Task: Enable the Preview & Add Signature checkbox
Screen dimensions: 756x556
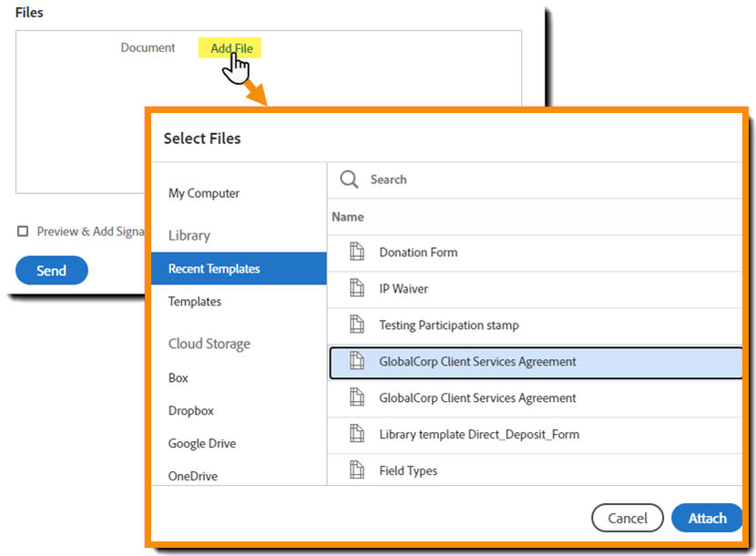Action: 22,231
